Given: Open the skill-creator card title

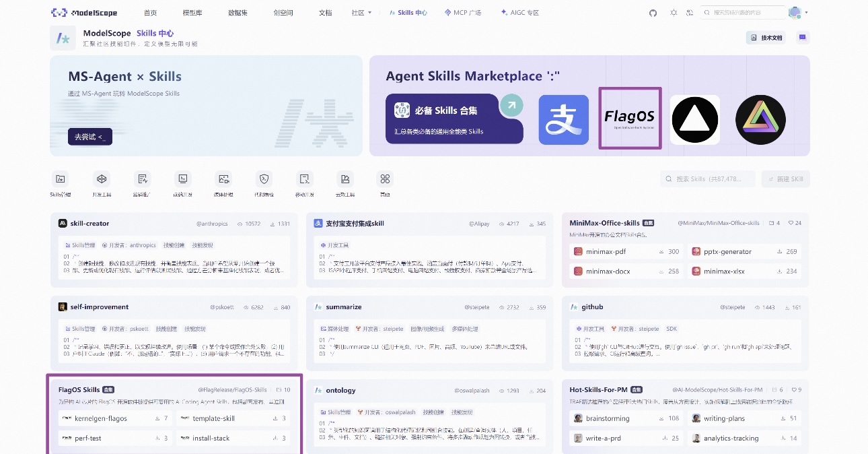Looking at the screenshot, I should [89, 224].
